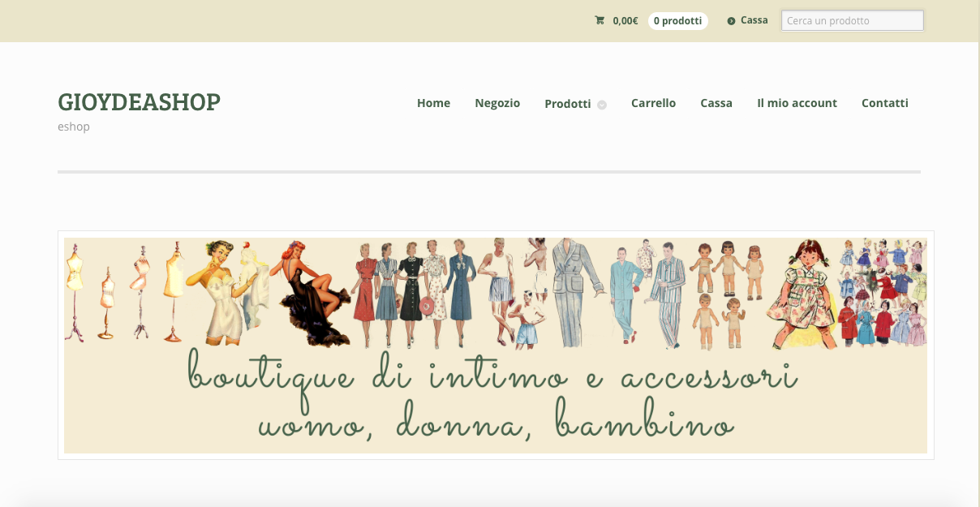Open the Home menu item

pyautogui.click(x=433, y=103)
